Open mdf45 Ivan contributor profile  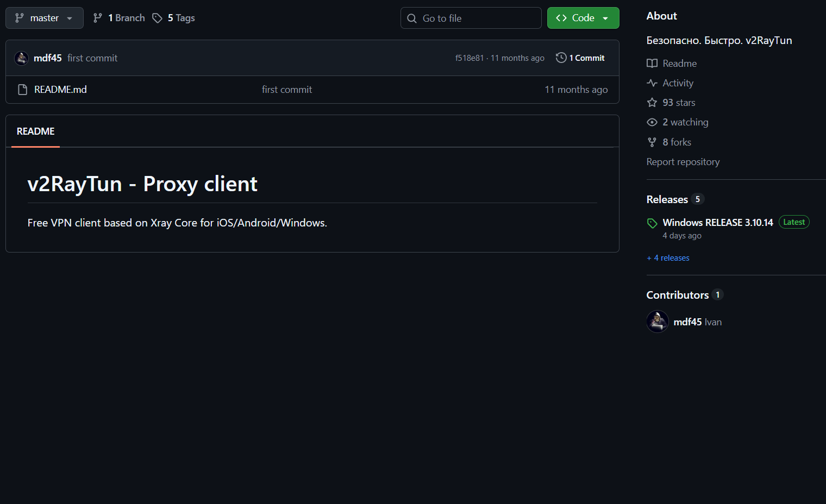tap(698, 322)
